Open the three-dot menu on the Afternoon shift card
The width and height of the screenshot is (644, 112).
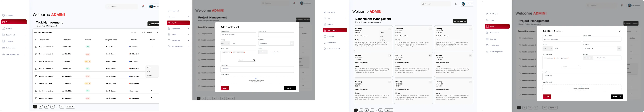tap(430, 29)
